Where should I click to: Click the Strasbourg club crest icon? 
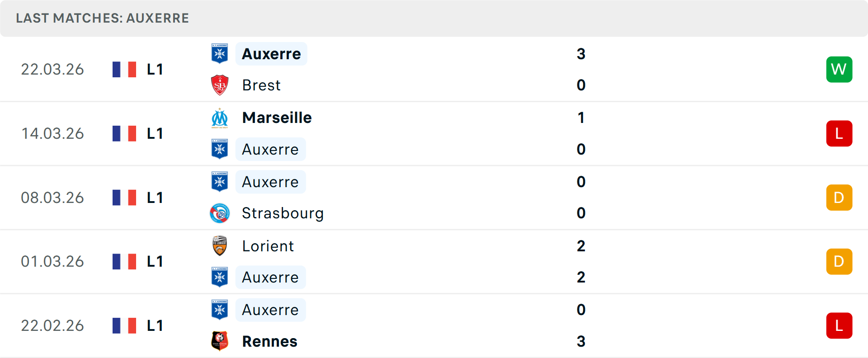click(x=220, y=213)
